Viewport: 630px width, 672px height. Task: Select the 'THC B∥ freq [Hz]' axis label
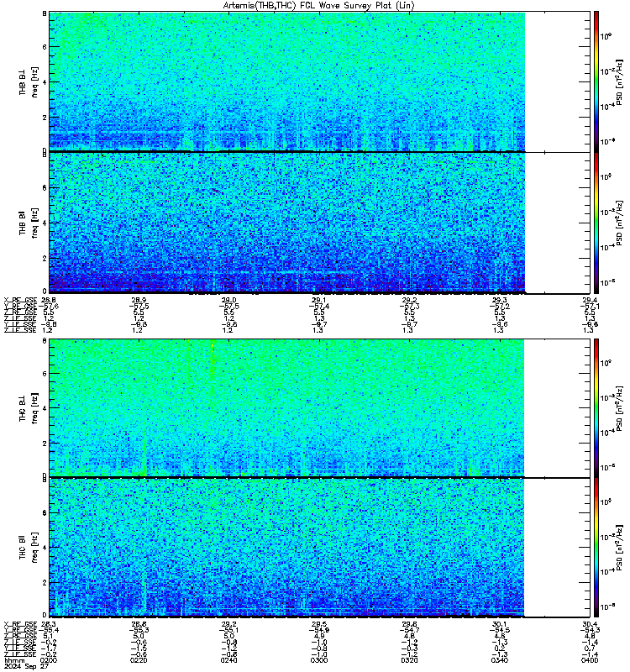click(29, 548)
